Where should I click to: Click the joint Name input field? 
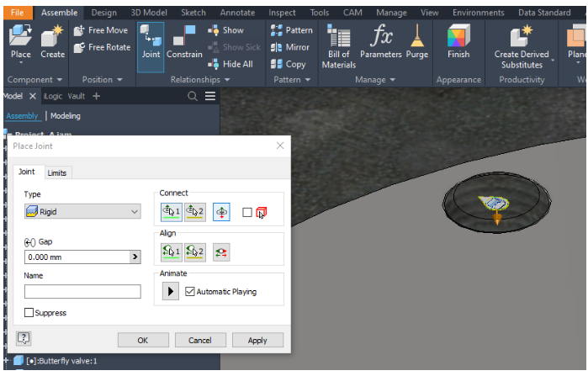click(82, 292)
